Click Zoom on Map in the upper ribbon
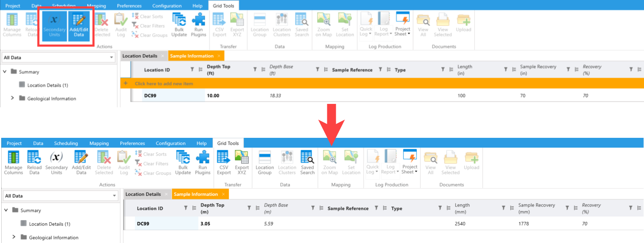 point(323,25)
